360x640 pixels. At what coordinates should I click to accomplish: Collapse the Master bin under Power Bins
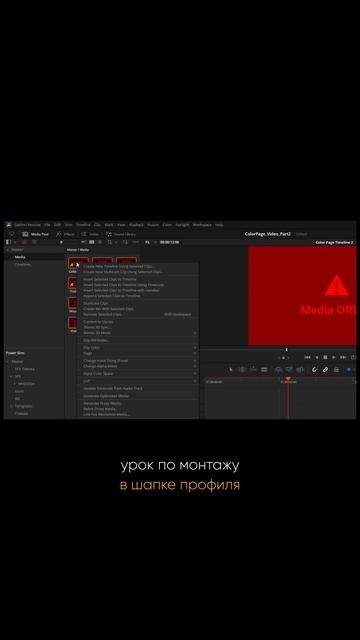click(7, 362)
